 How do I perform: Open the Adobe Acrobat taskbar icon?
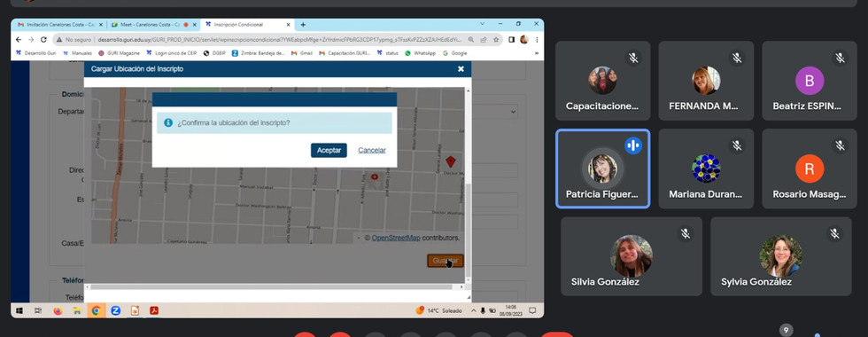coord(154,310)
